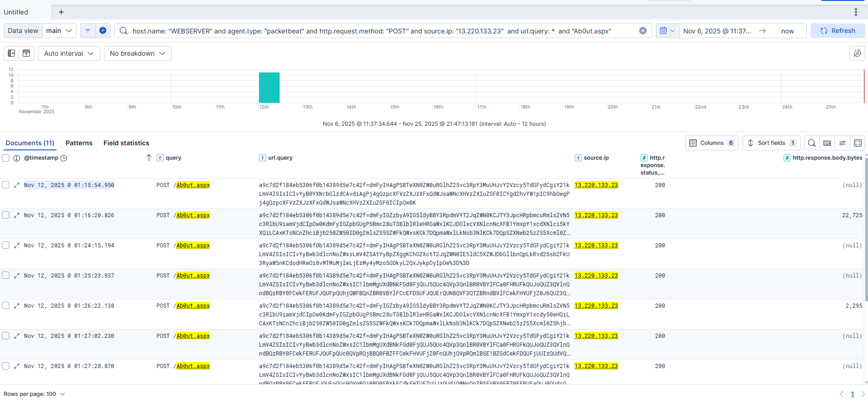Open the Field statistics tab
Viewport: 868px width, 401px height.
pos(126,143)
